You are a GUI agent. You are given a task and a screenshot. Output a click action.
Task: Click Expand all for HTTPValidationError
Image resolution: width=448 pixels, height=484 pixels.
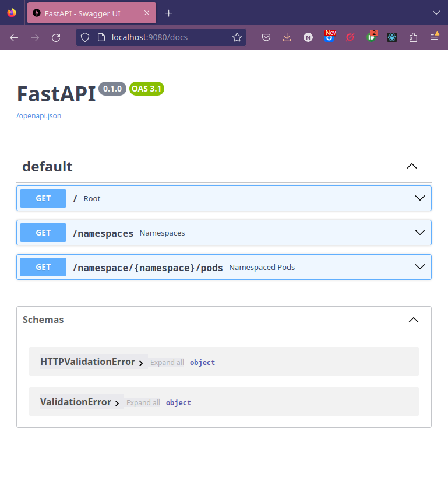167,362
